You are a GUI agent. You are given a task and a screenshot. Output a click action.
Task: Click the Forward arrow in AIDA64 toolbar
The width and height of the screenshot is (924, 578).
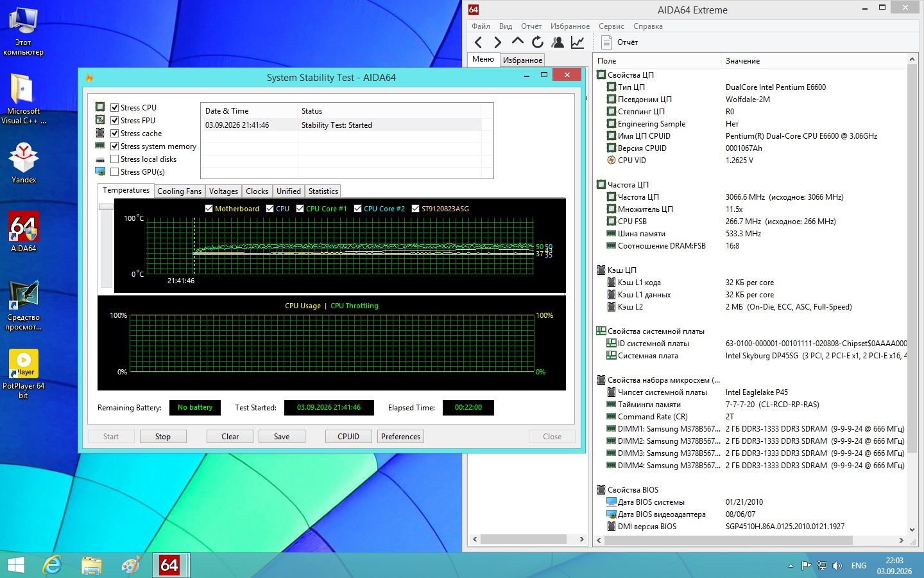point(498,42)
